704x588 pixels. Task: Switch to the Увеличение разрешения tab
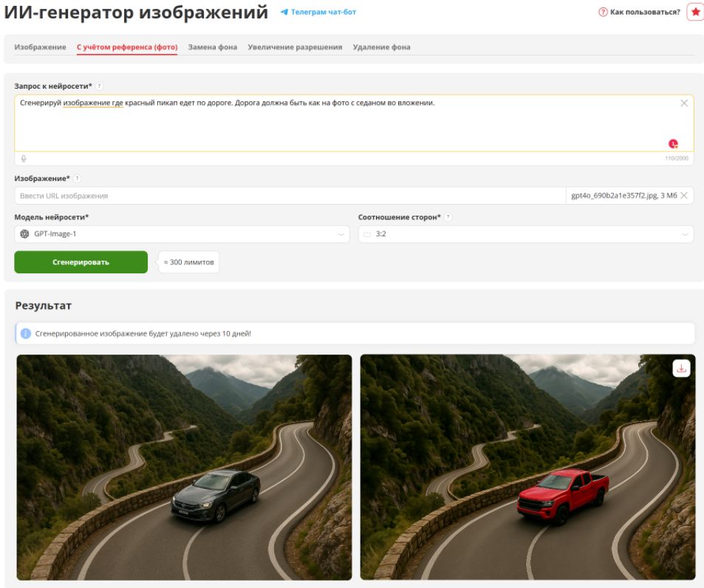[x=295, y=47]
